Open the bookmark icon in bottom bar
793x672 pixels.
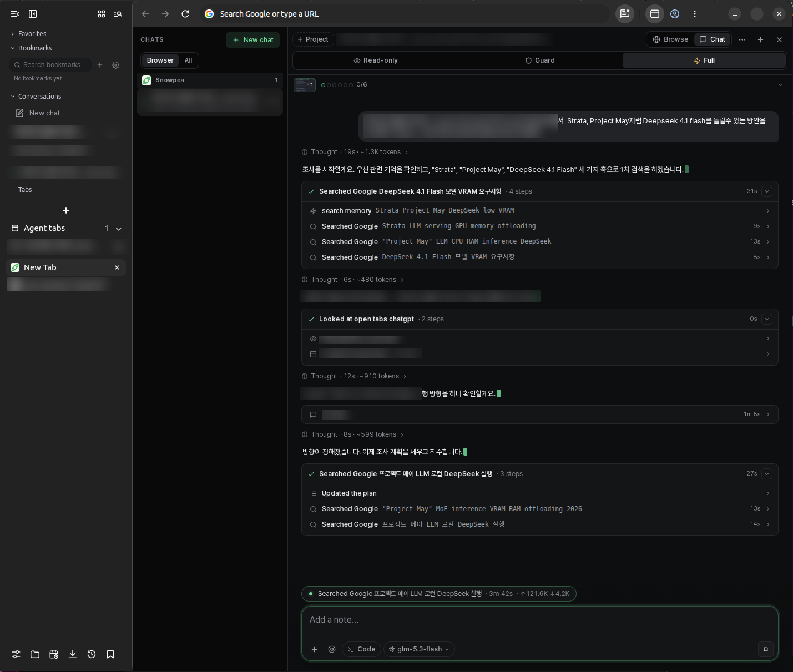110,654
